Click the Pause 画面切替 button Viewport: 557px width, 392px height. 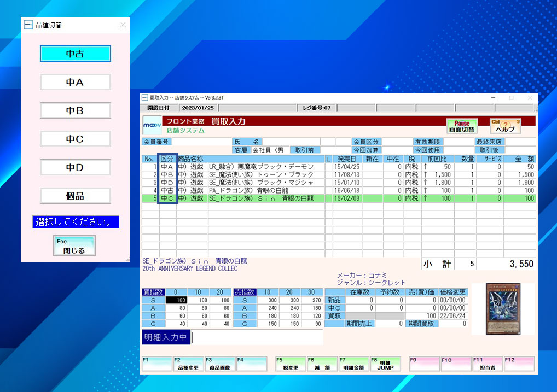coord(462,126)
